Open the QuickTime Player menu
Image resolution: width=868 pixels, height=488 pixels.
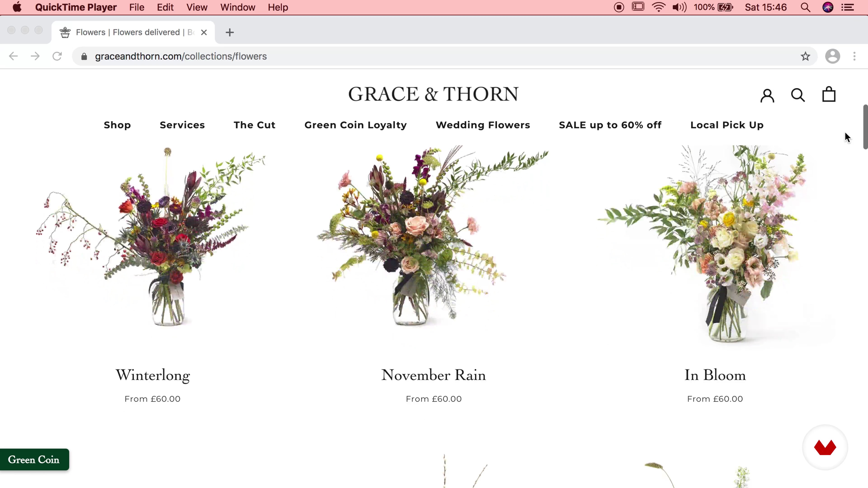point(76,7)
